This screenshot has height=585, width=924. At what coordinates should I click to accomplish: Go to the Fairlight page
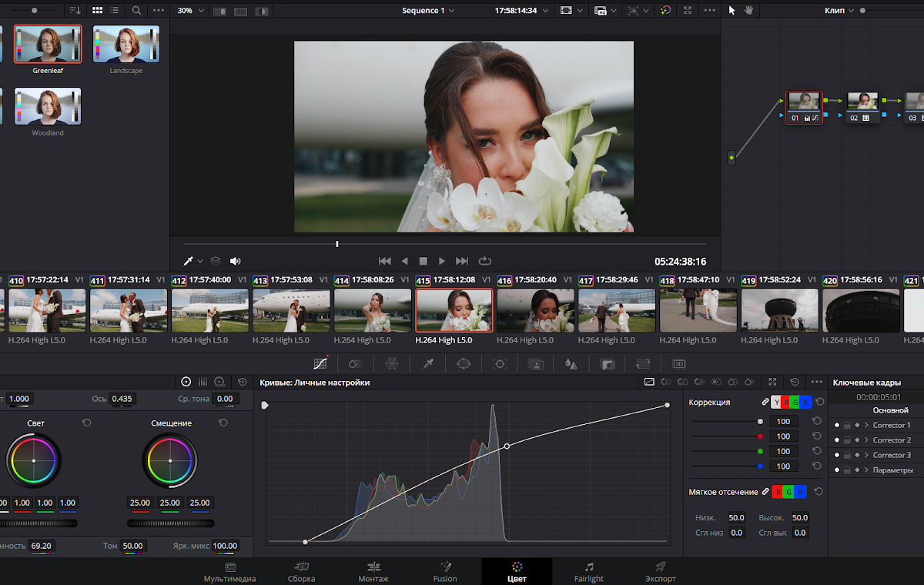click(x=589, y=572)
